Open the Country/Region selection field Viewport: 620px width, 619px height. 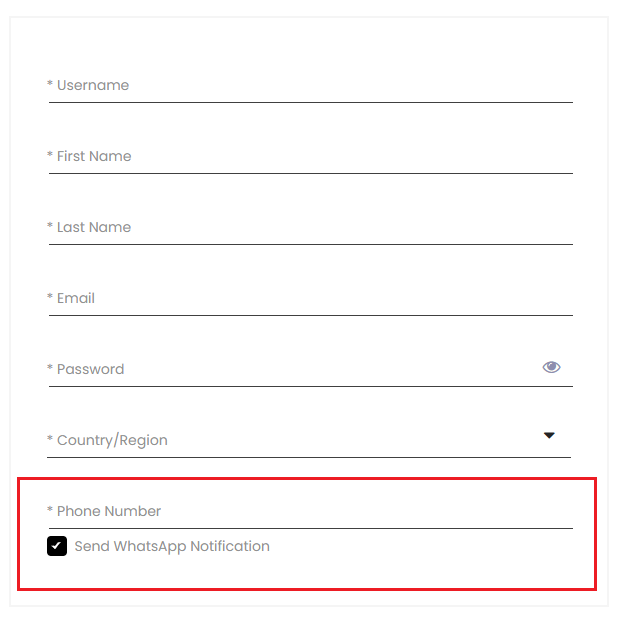309,440
